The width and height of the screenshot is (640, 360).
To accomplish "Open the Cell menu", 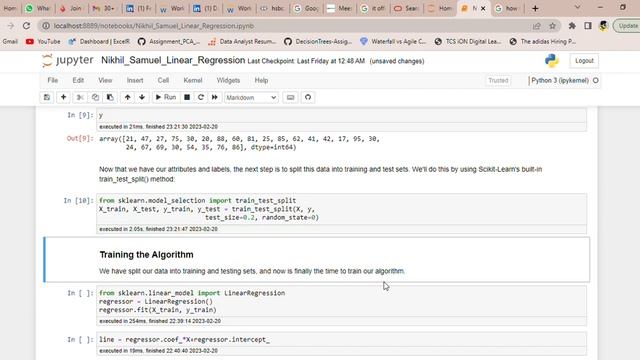I will tap(163, 80).
